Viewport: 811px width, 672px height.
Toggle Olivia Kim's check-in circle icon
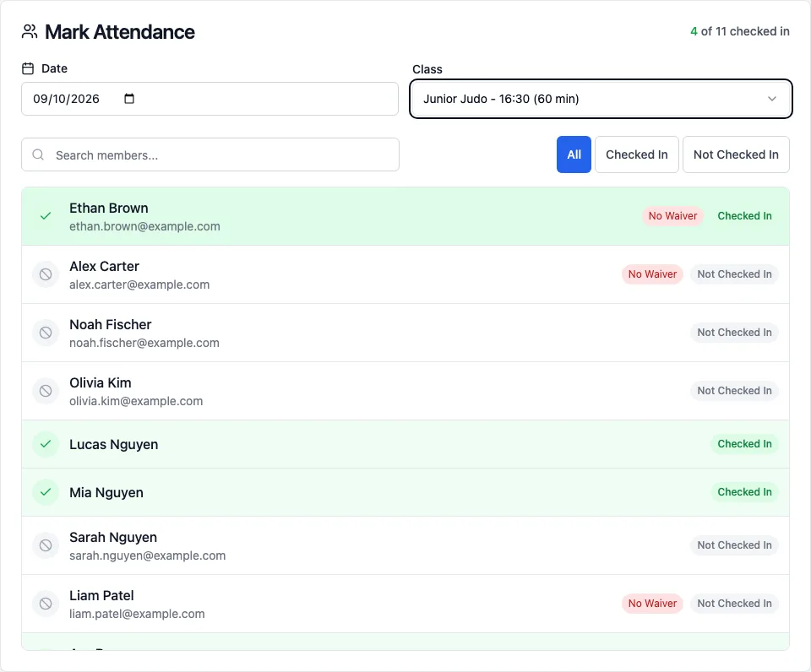click(x=46, y=391)
